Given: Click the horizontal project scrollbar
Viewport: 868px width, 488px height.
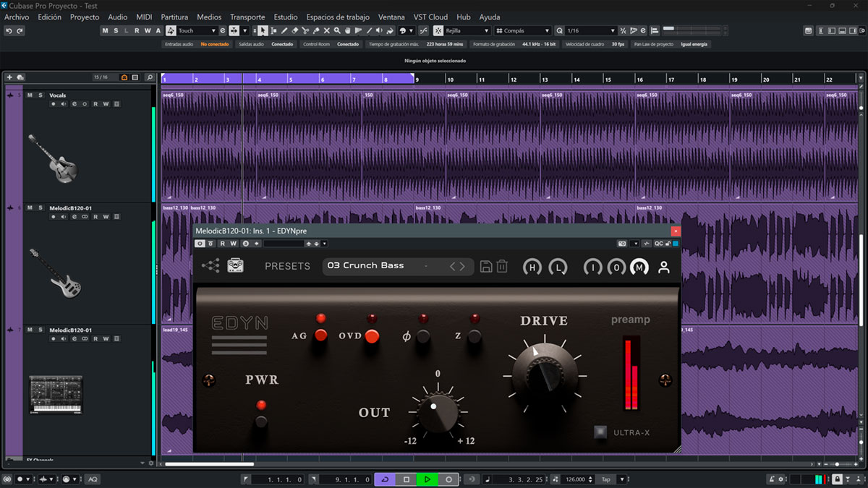Looking at the screenshot, I should [210, 463].
